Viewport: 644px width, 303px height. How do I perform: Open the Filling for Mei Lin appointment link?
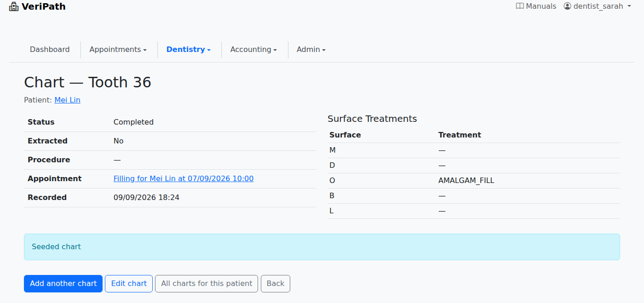(184, 178)
